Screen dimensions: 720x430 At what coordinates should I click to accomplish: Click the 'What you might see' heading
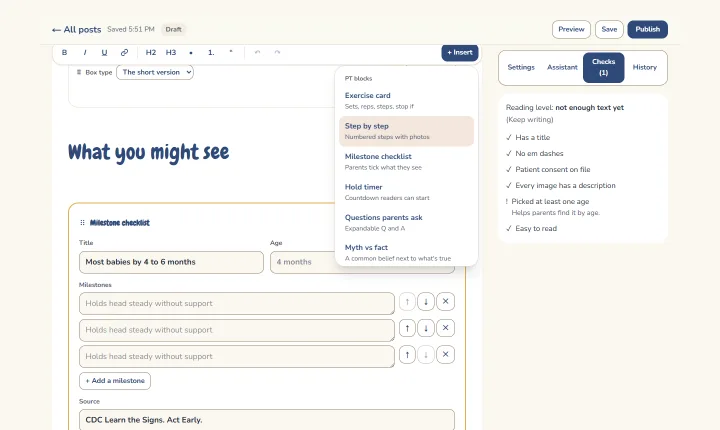tap(148, 153)
